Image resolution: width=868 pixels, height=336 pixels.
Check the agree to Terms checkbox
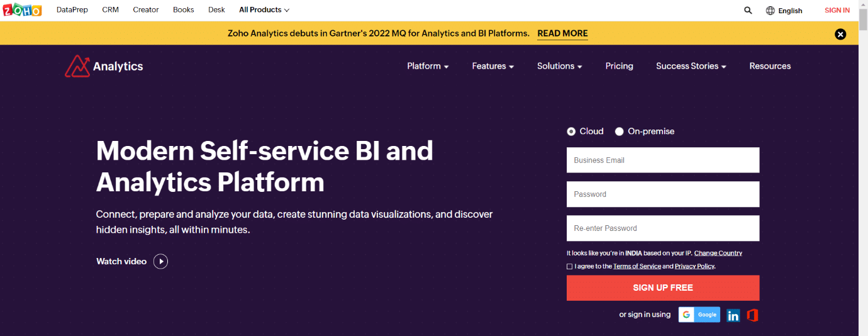[x=570, y=267]
